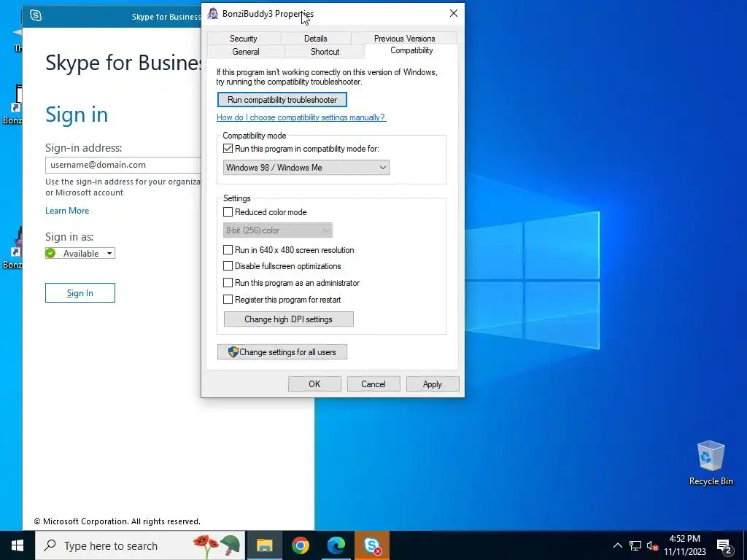This screenshot has width=747, height=560.
Task: Tick Disable fullscreen optimizations
Action: pos(228,266)
